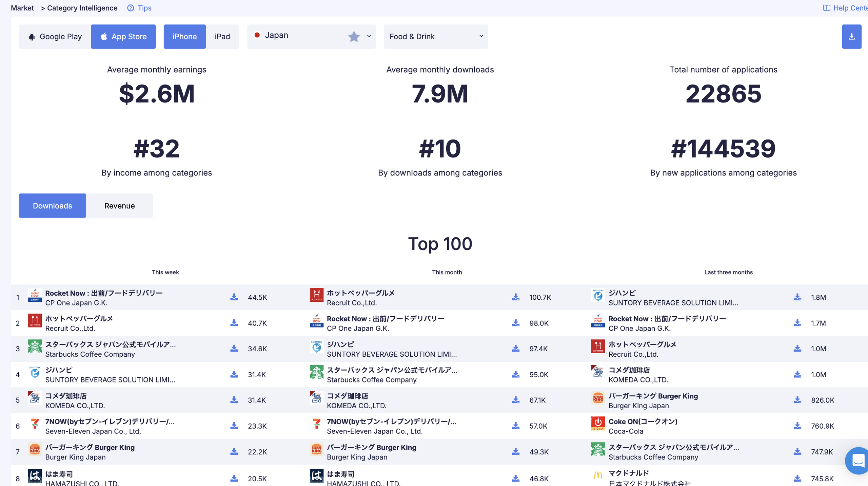Click the 22.2K value for Burger King
Viewport: 868px width, 486px height.
[x=257, y=452]
